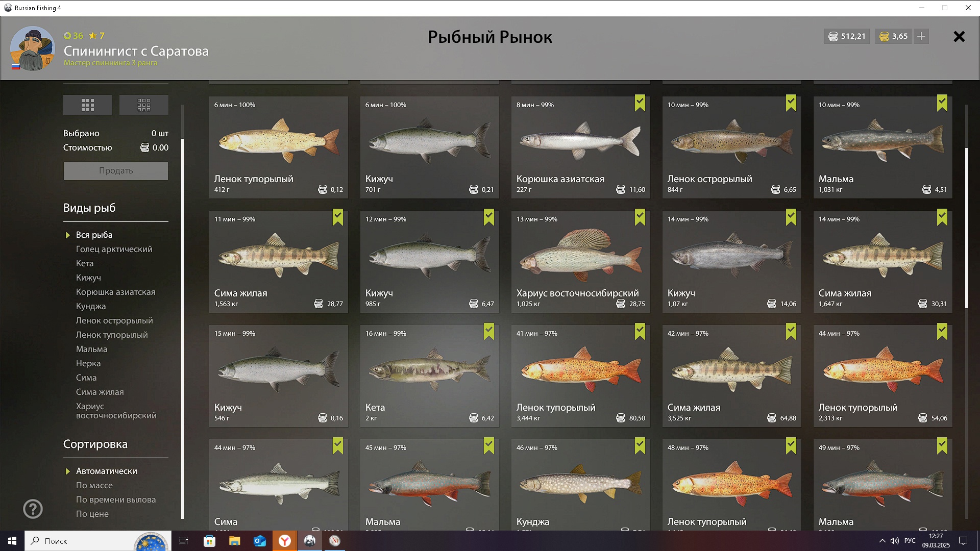The height and width of the screenshot is (551, 980).
Task: Click the fish list vertical scrollbar
Action: [x=966, y=228]
